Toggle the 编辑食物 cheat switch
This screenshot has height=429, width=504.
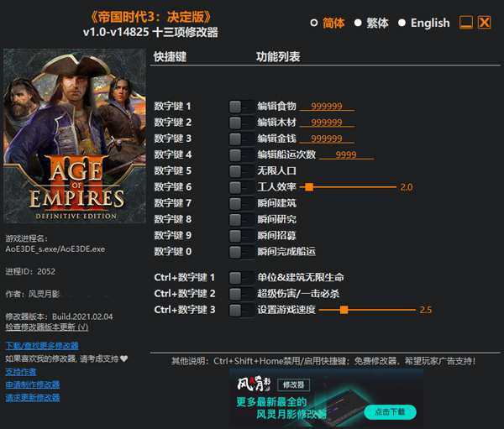tap(241, 106)
